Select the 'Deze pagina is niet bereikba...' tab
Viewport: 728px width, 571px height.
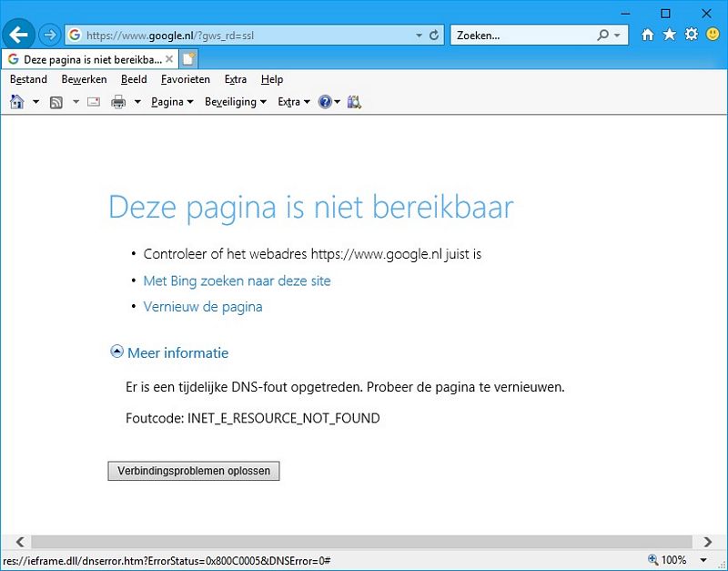tap(89, 59)
